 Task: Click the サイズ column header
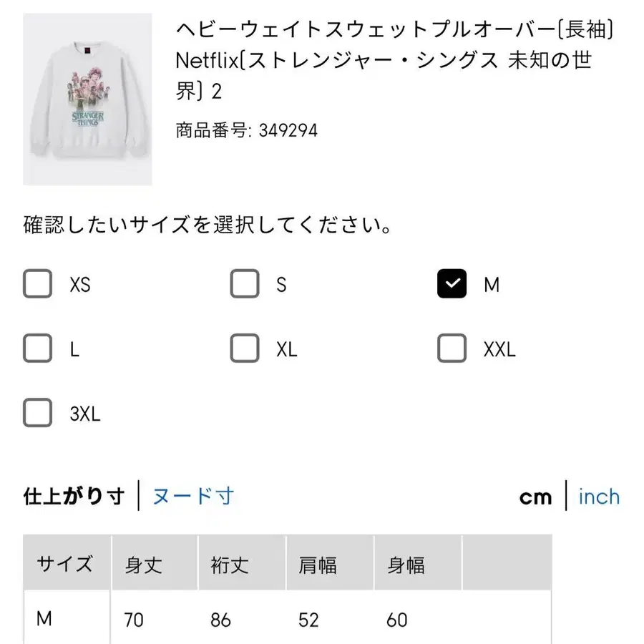pyautogui.click(x=65, y=564)
